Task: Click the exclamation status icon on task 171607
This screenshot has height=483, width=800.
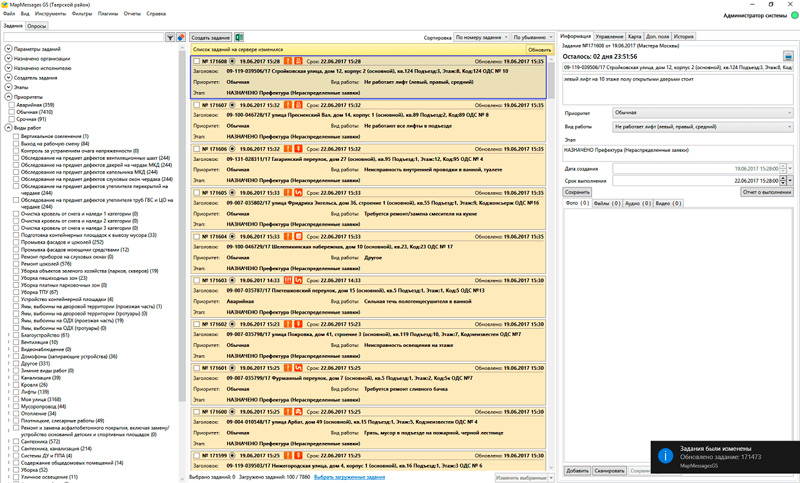Action: 288,105
